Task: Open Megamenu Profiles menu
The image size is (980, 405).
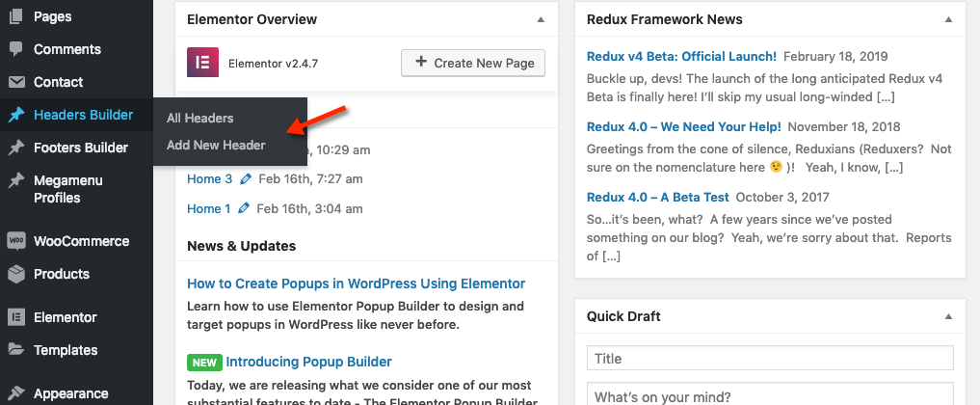Action: point(67,189)
